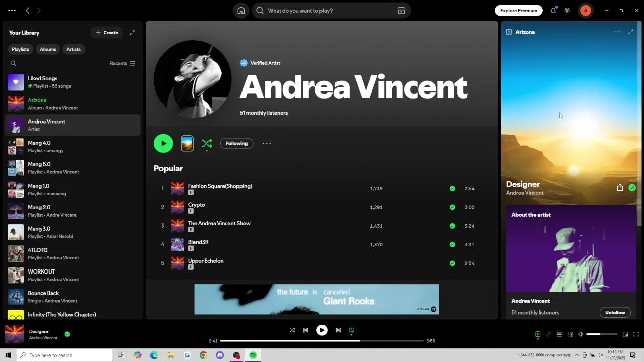
Task: Filter library by Artists
Action: 73,49
